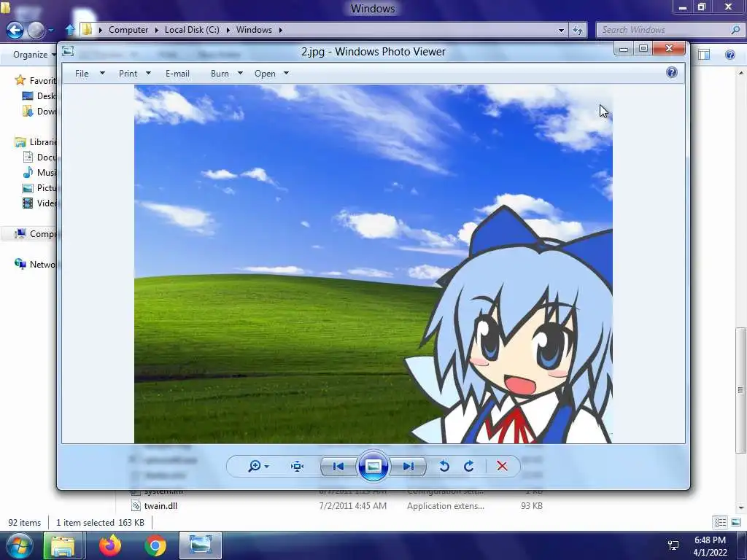Go to the next photo
The width and height of the screenshot is (747, 560).
pos(409,466)
